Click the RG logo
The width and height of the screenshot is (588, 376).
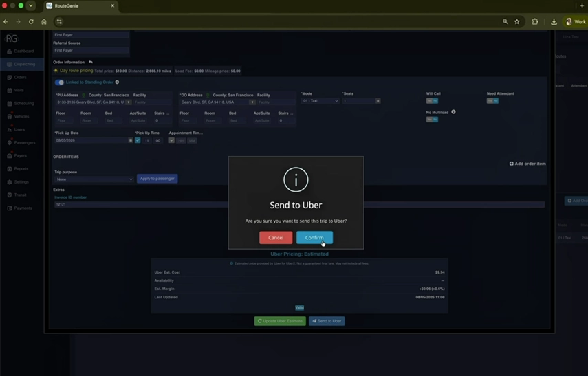(x=12, y=38)
